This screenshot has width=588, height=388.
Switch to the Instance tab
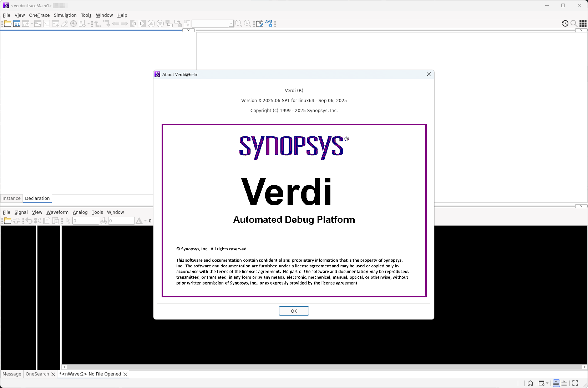click(x=11, y=198)
